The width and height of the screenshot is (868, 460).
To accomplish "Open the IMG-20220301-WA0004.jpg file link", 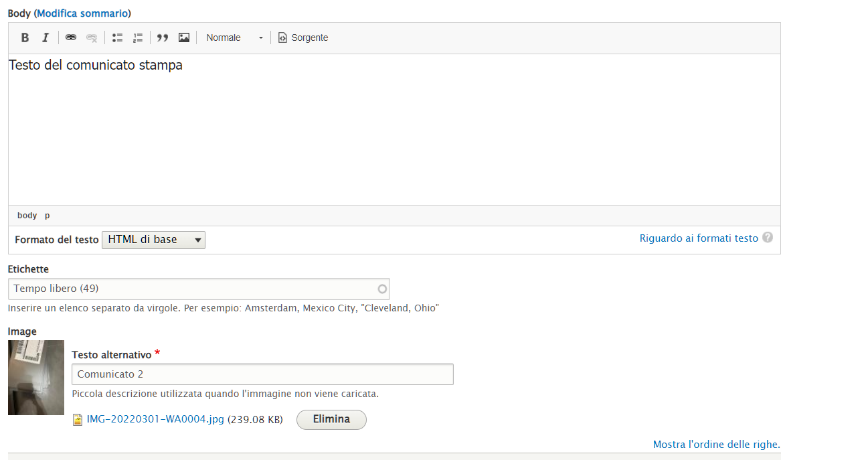I will tap(155, 420).
